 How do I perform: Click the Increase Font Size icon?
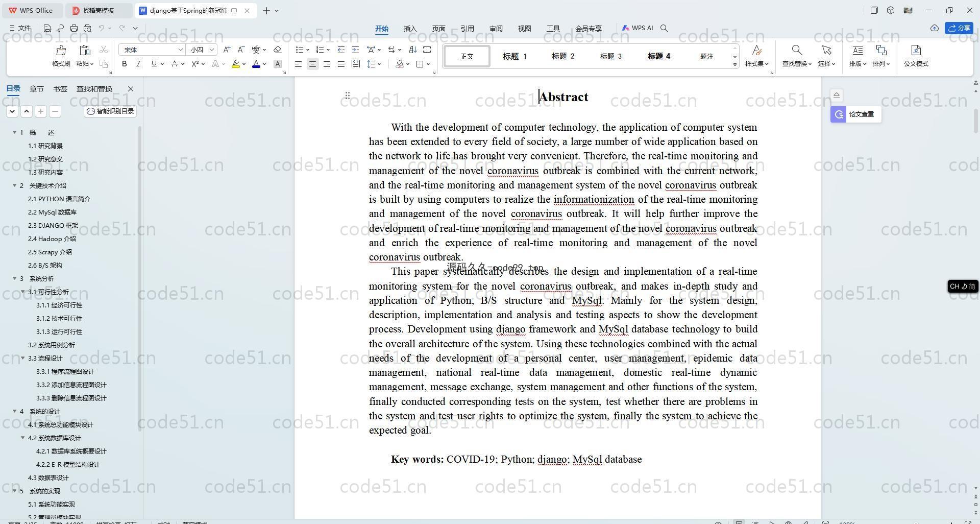pyautogui.click(x=227, y=50)
